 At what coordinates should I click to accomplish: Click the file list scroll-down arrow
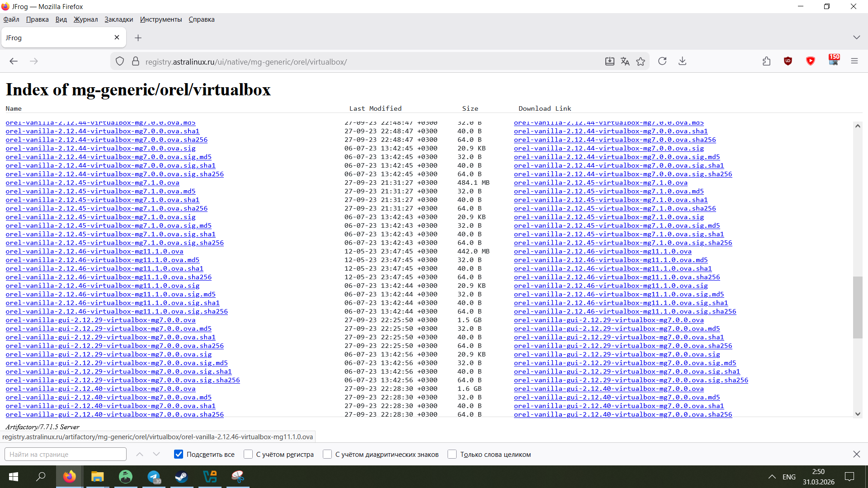pos(858,413)
